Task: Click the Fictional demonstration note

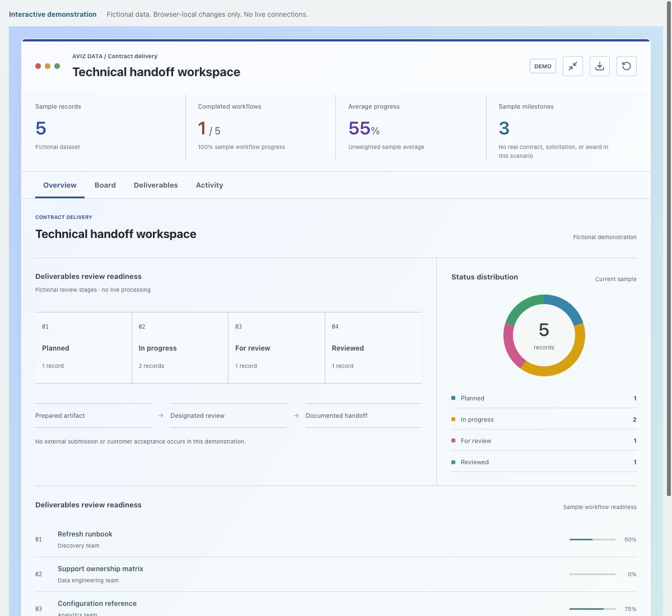Action: tap(605, 237)
